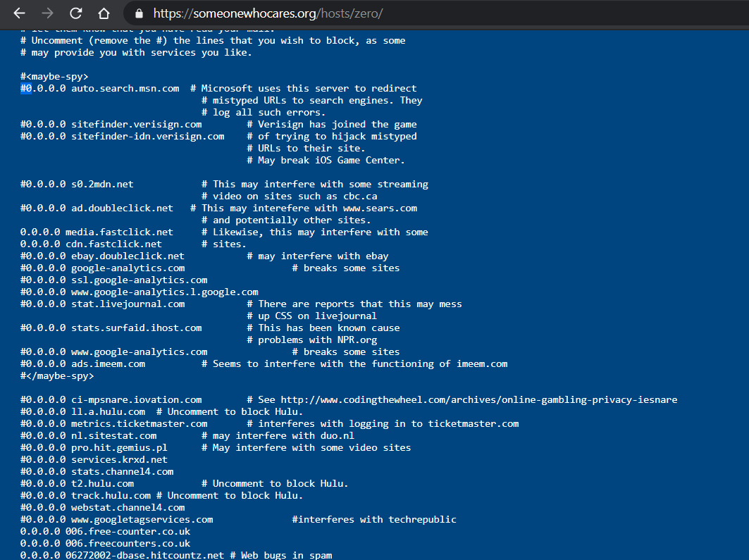This screenshot has width=749, height=560.
Task: Click the stats.surfaid.ihost.com entry
Action: [137, 328]
